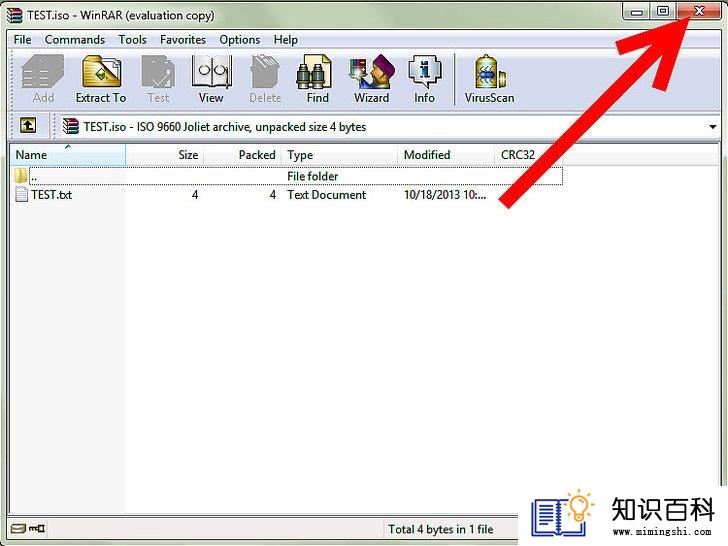Launch the Wizard tool
Viewport: 728px width, 546px height.
371,78
